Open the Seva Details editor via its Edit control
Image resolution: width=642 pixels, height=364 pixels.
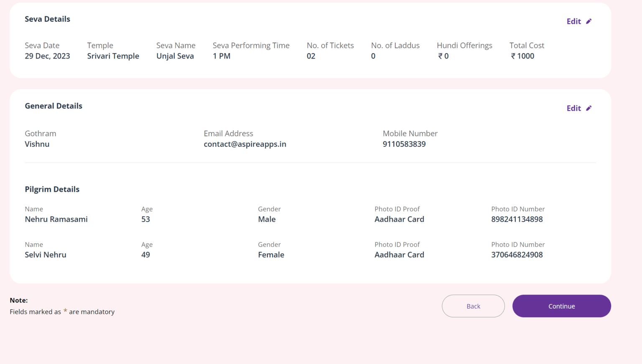[x=573, y=21]
